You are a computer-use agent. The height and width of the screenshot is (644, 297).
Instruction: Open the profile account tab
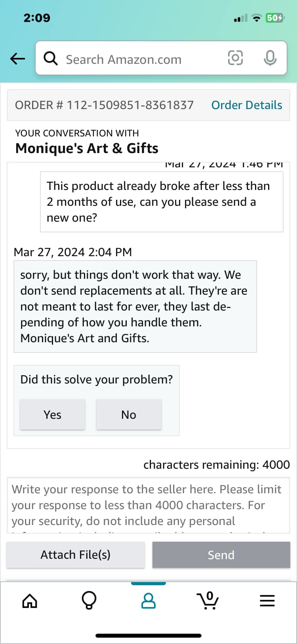pos(148,601)
